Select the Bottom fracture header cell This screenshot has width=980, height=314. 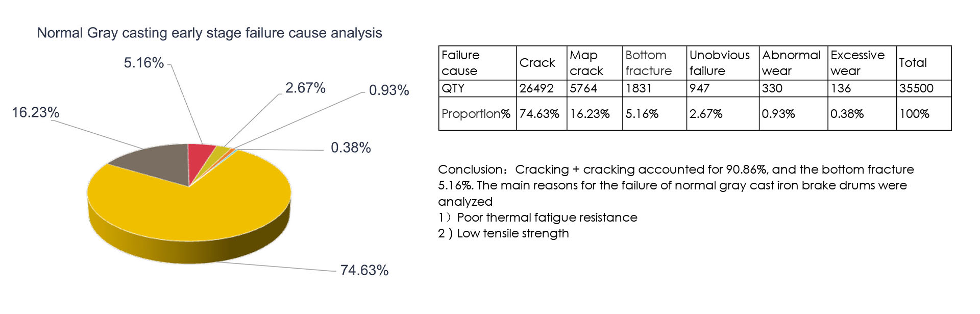point(653,63)
